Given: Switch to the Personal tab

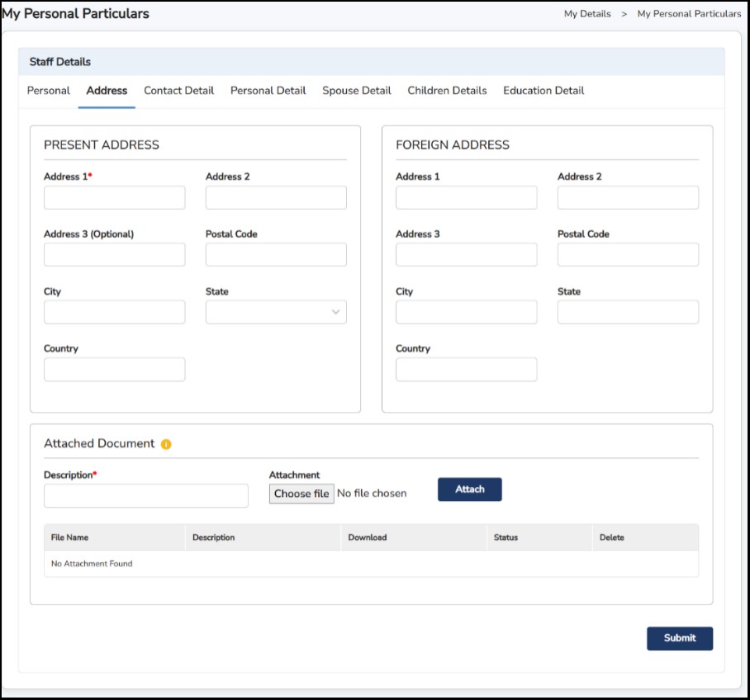Looking at the screenshot, I should pyautogui.click(x=49, y=91).
